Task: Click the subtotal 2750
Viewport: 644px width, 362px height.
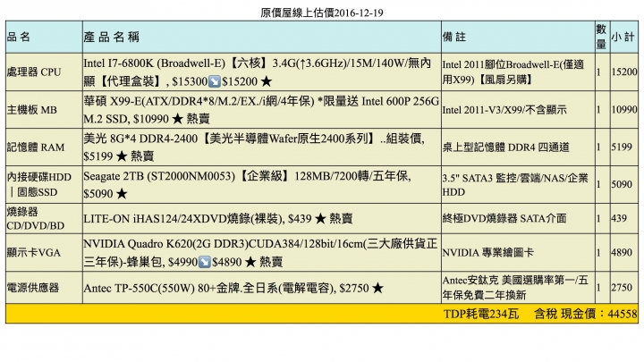Action: 622,287
